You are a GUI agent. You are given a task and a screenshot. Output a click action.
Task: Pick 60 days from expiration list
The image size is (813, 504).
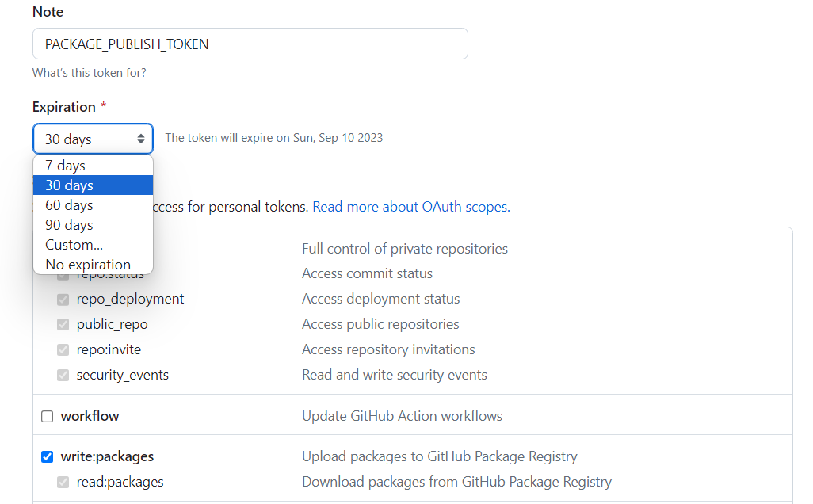pos(69,205)
